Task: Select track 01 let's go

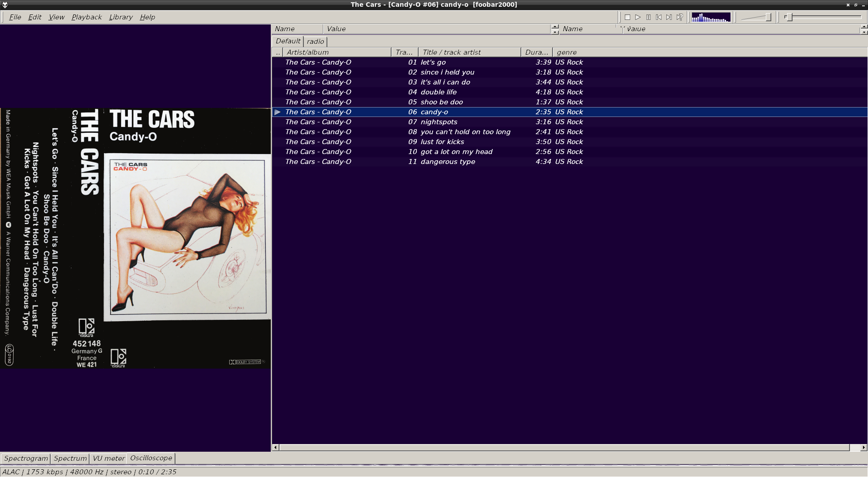Action: point(570,62)
